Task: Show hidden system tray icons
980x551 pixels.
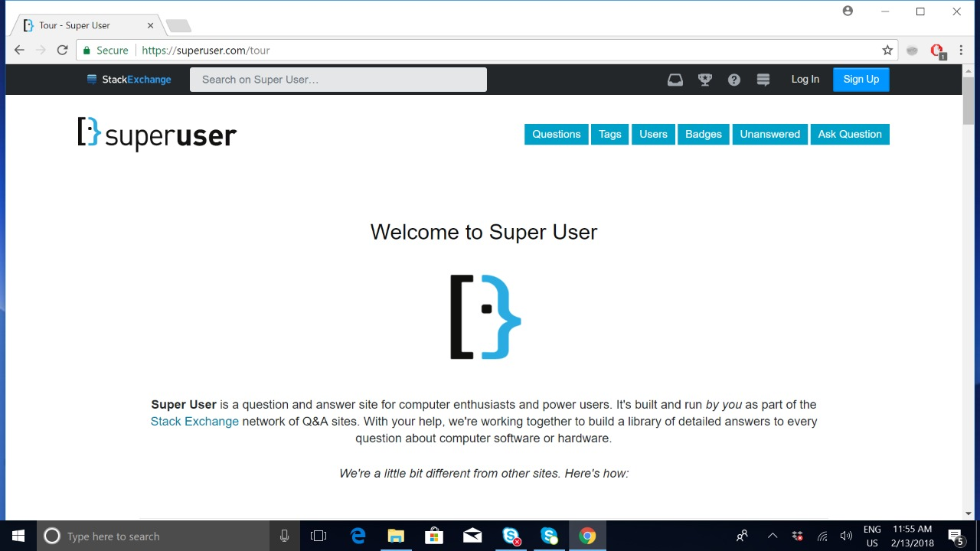Action: click(x=773, y=536)
